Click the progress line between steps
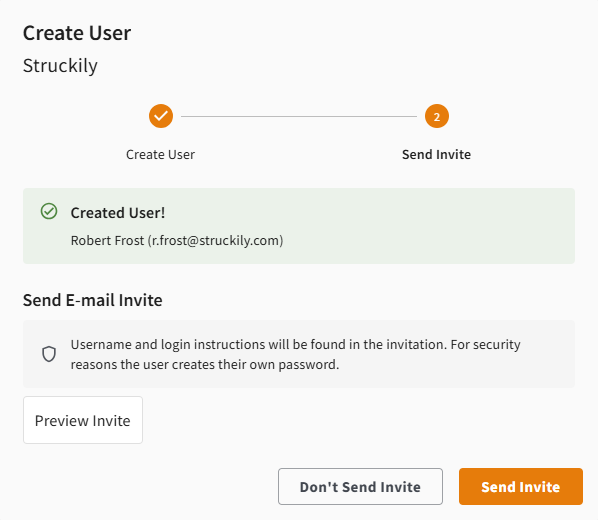The height and width of the screenshot is (520, 598). tap(299, 116)
